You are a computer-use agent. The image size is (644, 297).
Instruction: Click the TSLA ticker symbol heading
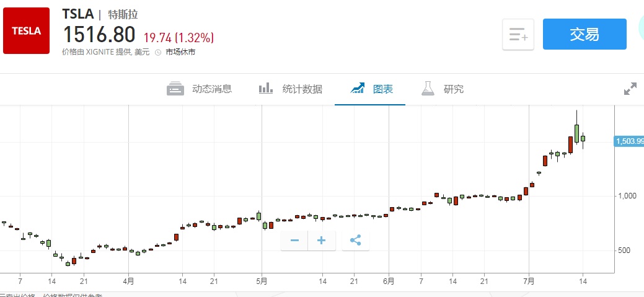[78, 14]
